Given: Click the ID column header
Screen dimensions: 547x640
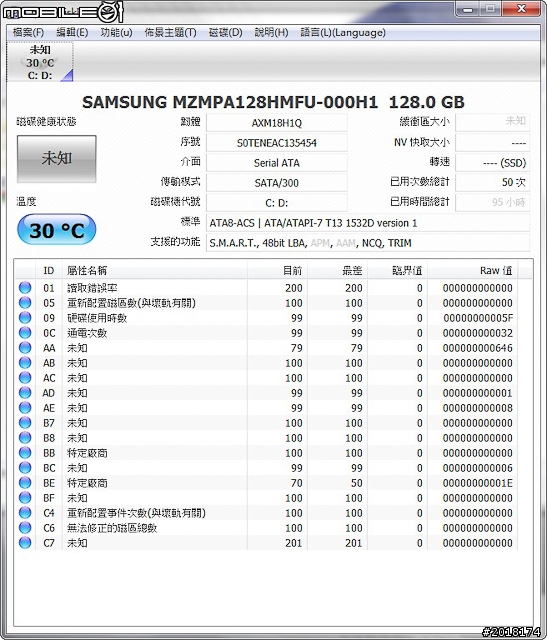Looking at the screenshot, I should coord(49,270).
